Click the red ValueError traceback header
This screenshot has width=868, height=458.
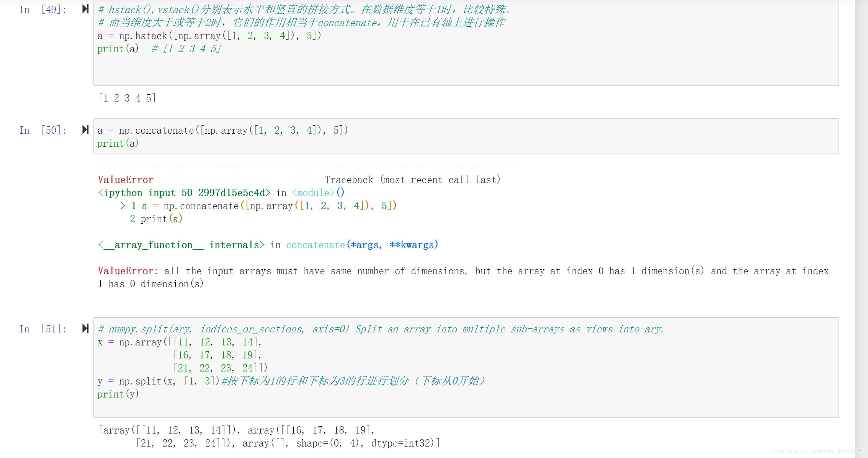pyautogui.click(x=126, y=180)
